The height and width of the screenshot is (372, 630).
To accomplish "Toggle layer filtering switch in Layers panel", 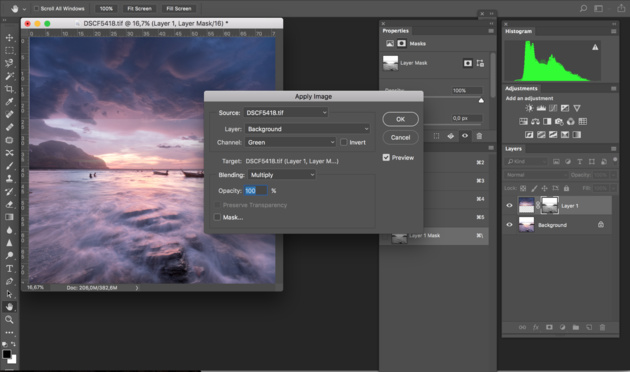I will [x=615, y=161].
